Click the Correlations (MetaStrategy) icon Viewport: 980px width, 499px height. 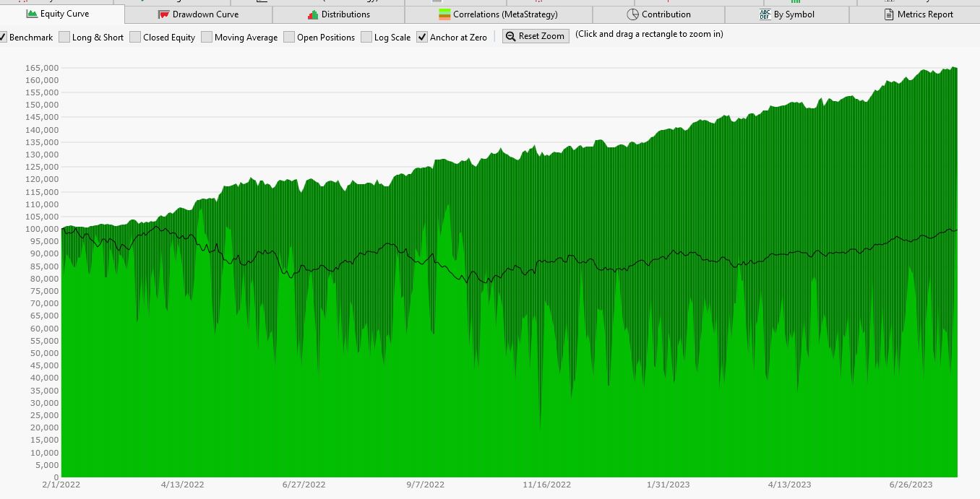click(444, 14)
